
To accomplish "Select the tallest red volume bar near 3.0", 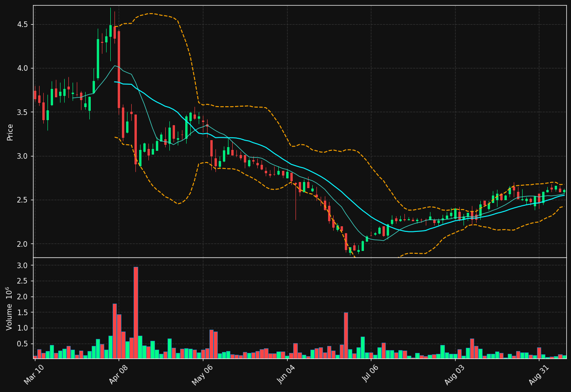I will [136, 312].
